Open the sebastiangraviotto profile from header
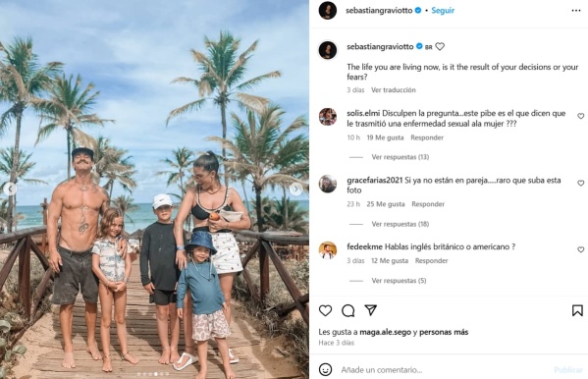The image size is (588, 379). [379, 11]
